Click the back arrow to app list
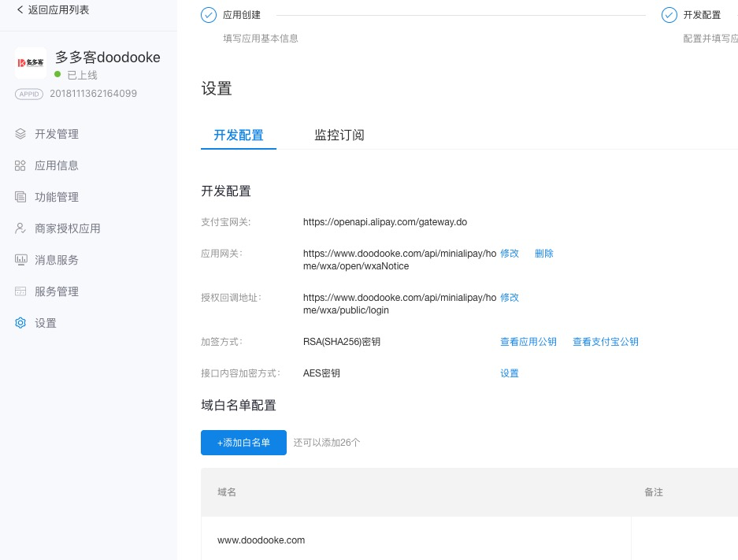 pos(20,9)
